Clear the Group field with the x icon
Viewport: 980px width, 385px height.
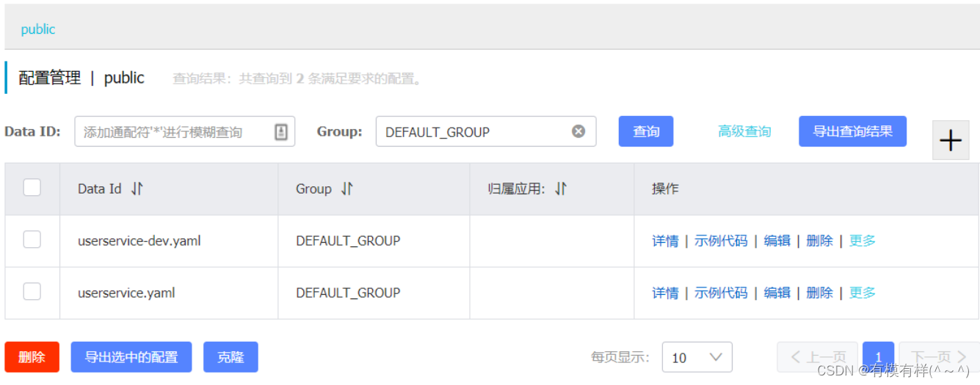pyautogui.click(x=578, y=131)
